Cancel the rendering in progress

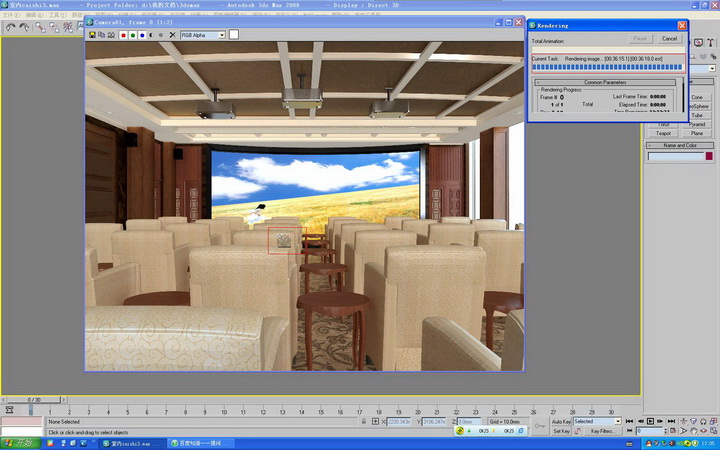pos(669,39)
